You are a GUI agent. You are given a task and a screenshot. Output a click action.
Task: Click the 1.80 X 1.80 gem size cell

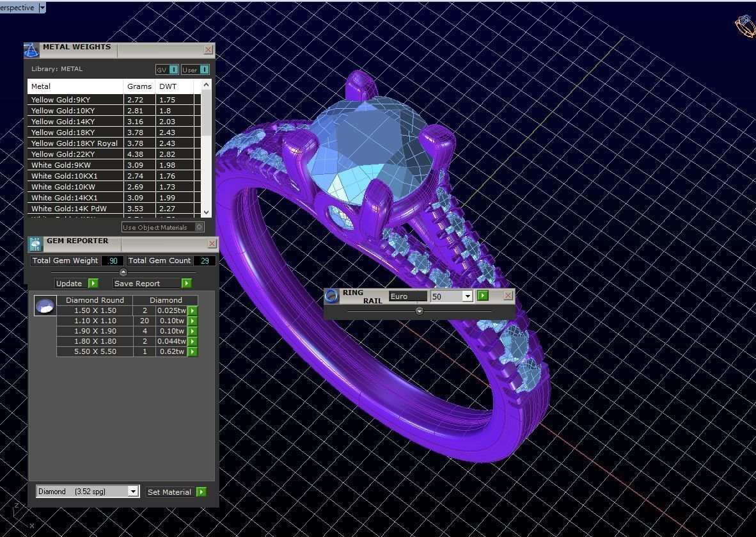pyautogui.click(x=95, y=341)
